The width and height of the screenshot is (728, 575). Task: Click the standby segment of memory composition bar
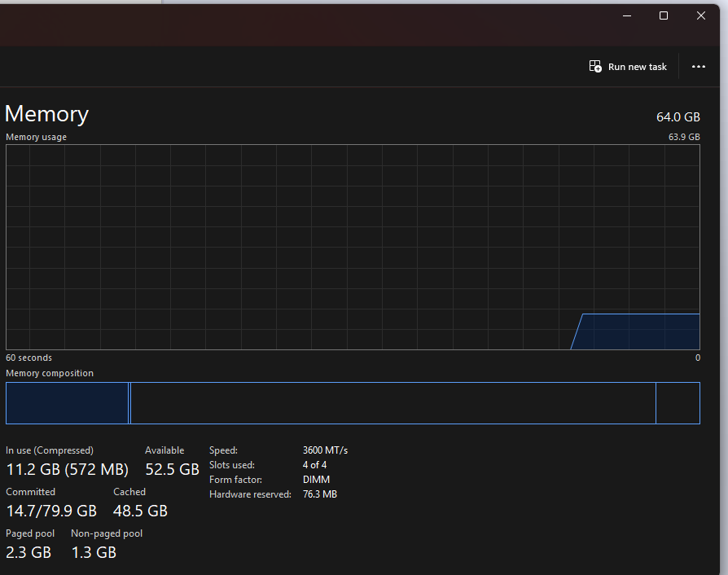(x=393, y=403)
